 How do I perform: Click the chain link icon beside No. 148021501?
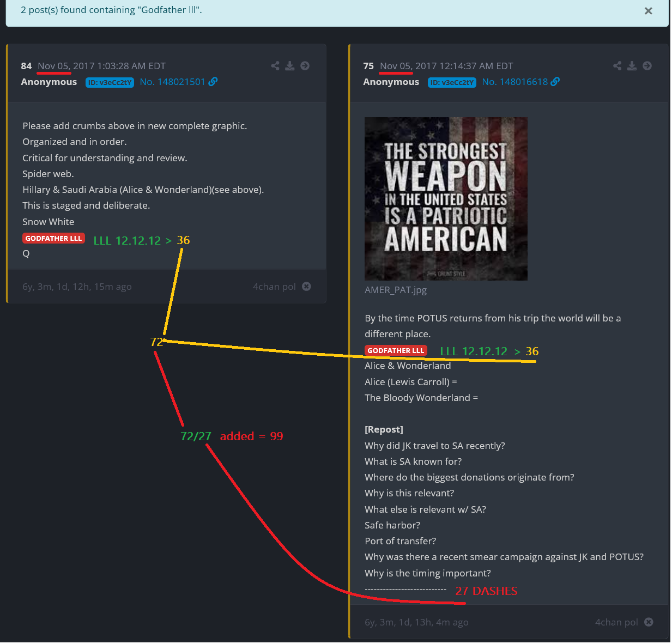(x=213, y=82)
